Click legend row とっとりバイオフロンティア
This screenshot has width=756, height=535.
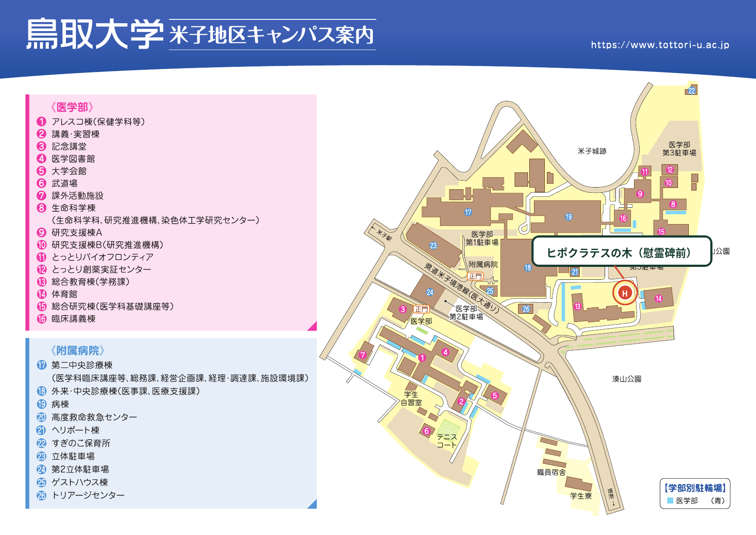pos(95,257)
